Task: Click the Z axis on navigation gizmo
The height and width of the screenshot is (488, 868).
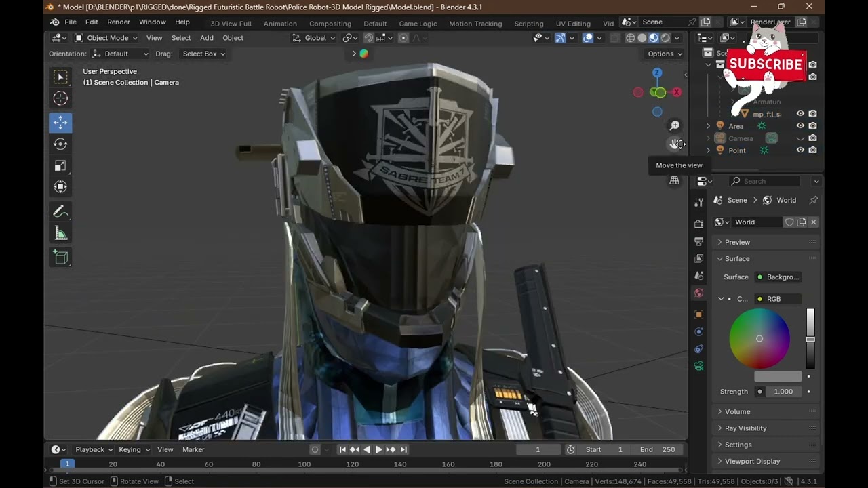Action: tap(656, 73)
